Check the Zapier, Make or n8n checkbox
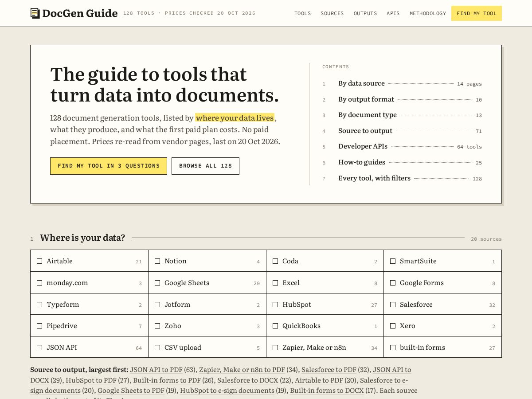 click(x=275, y=348)
